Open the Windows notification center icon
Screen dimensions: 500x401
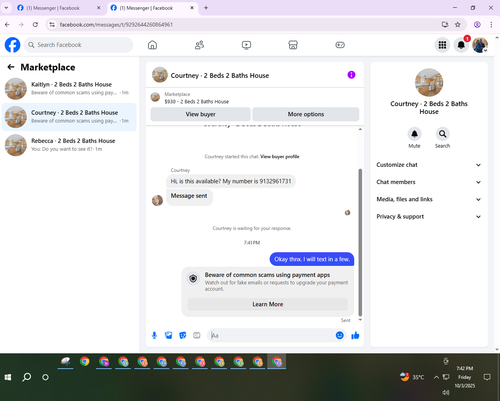pyautogui.click(x=487, y=377)
